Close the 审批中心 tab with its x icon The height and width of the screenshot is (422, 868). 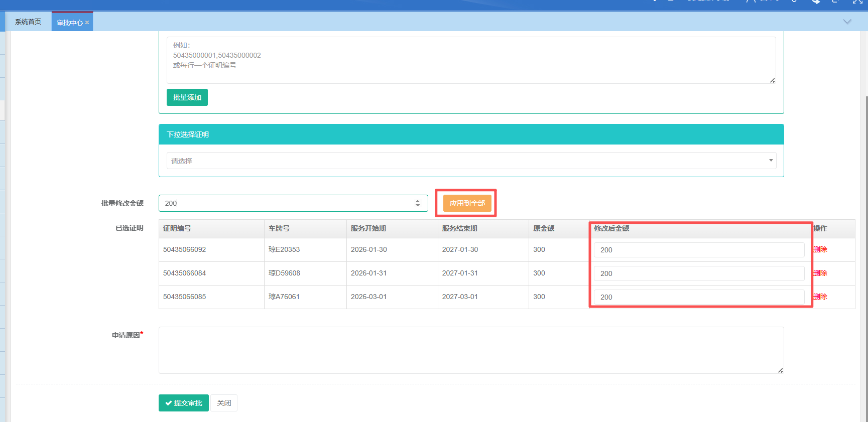pyautogui.click(x=87, y=23)
